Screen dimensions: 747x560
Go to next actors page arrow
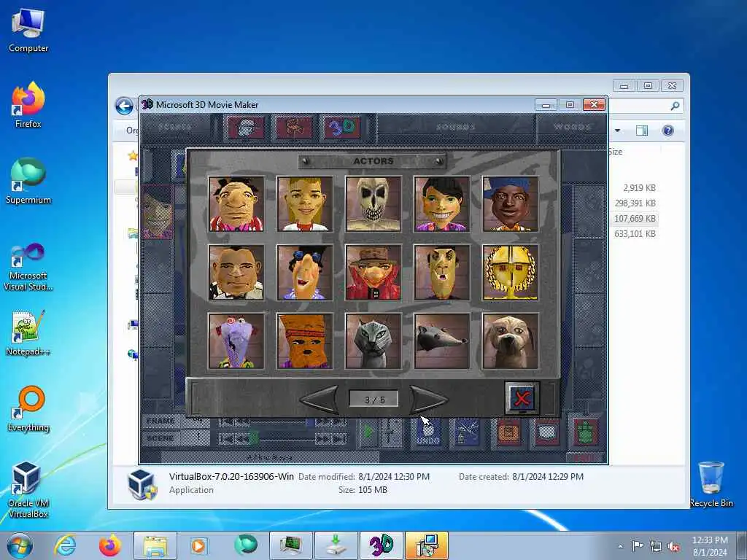[x=429, y=399]
